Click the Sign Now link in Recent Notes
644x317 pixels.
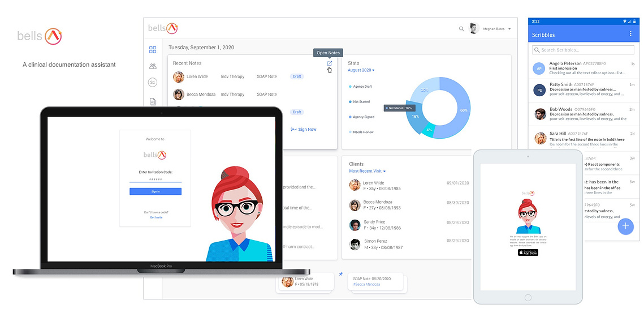click(x=304, y=130)
